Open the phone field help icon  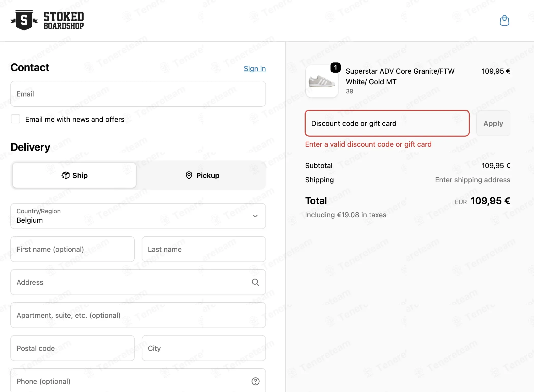(x=255, y=381)
